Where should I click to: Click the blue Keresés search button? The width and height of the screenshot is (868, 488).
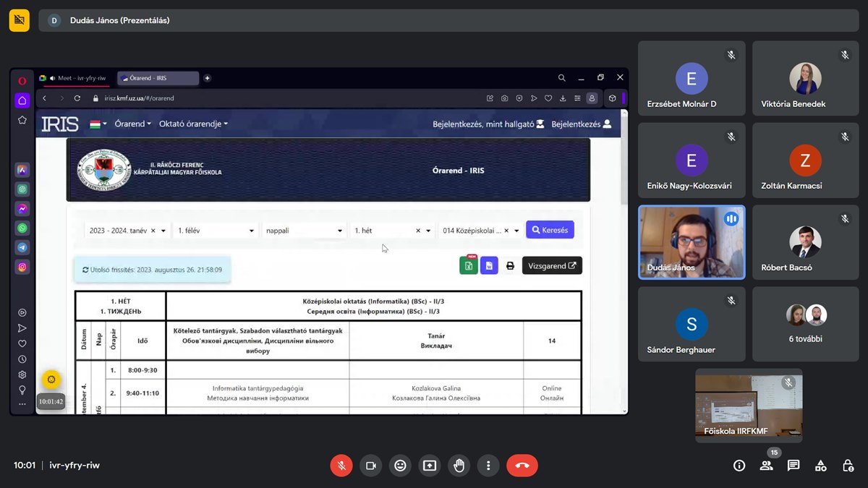pyautogui.click(x=550, y=230)
